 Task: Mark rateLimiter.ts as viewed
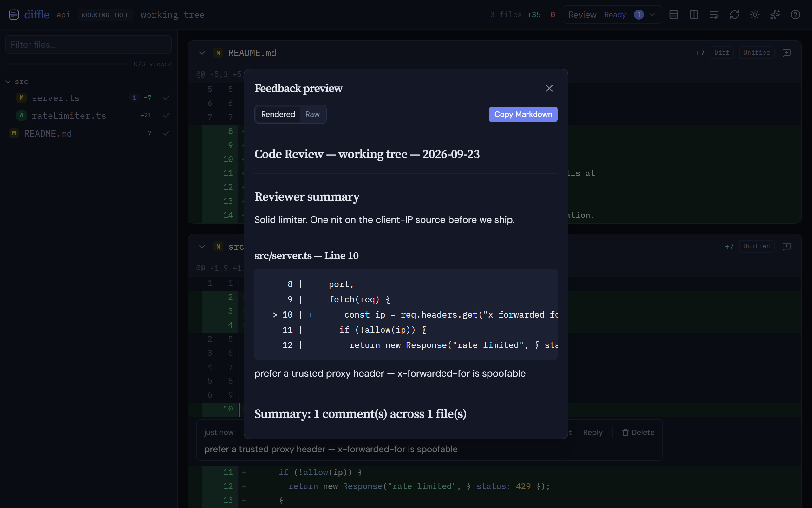pos(166,116)
